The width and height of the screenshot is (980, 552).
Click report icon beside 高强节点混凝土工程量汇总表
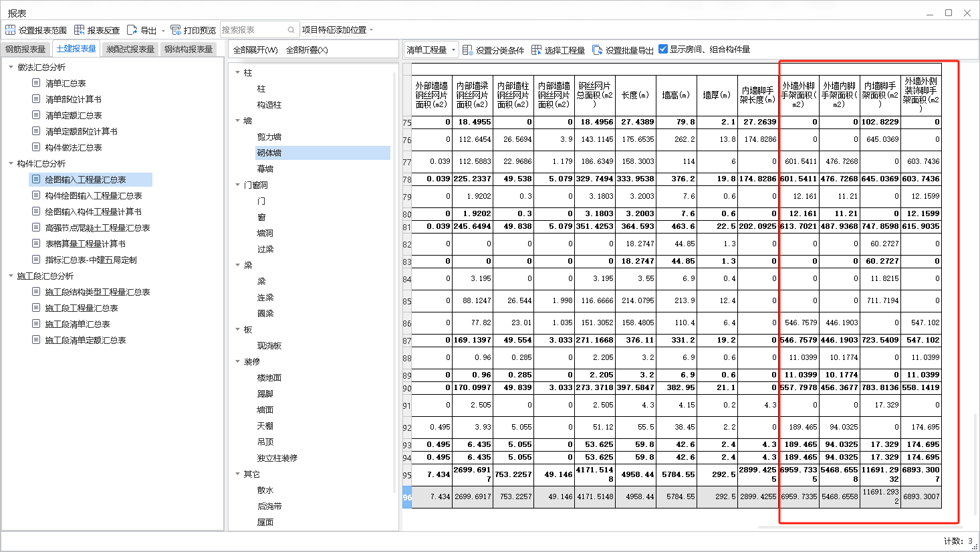point(36,227)
